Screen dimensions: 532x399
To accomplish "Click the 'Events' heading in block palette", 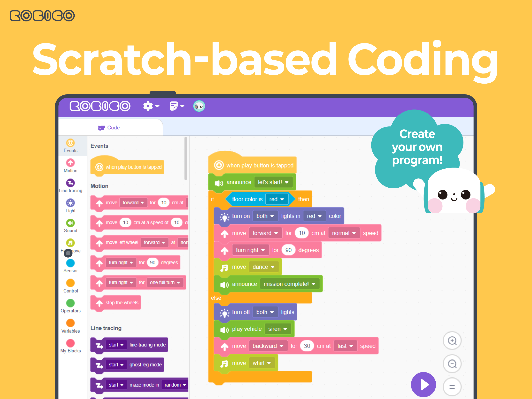I will tap(99, 146).
